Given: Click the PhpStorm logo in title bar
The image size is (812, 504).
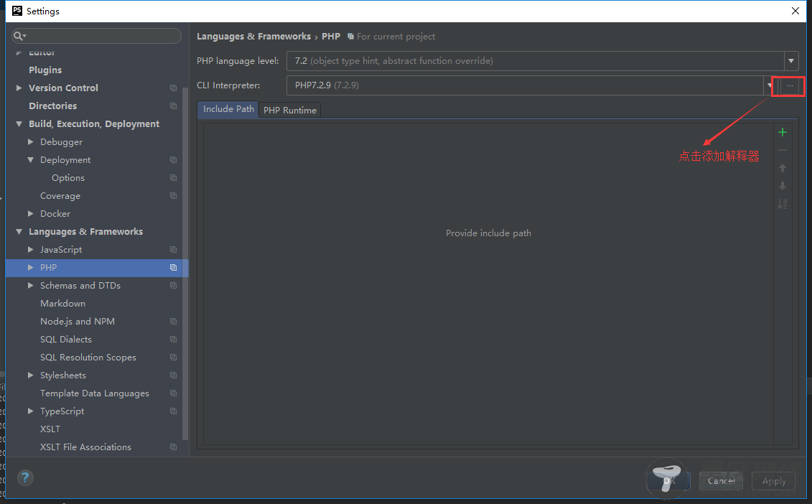Looking at the screenshot, I should coord(17,11).
